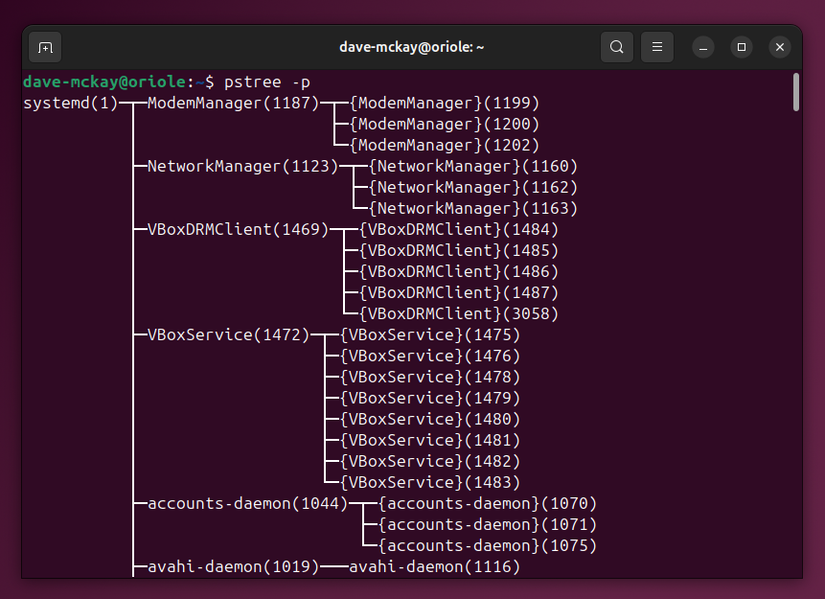Click the {ModemManager}(1199) thread entry
Image resolution: width=825 pixels, height=599 pixels.
click(445, 102)
